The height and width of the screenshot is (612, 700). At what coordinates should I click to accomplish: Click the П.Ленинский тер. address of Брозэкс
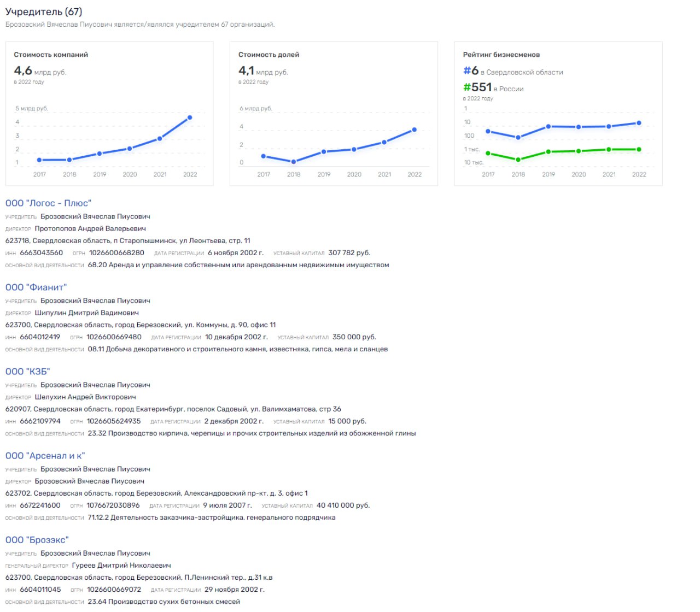point(139,578)
